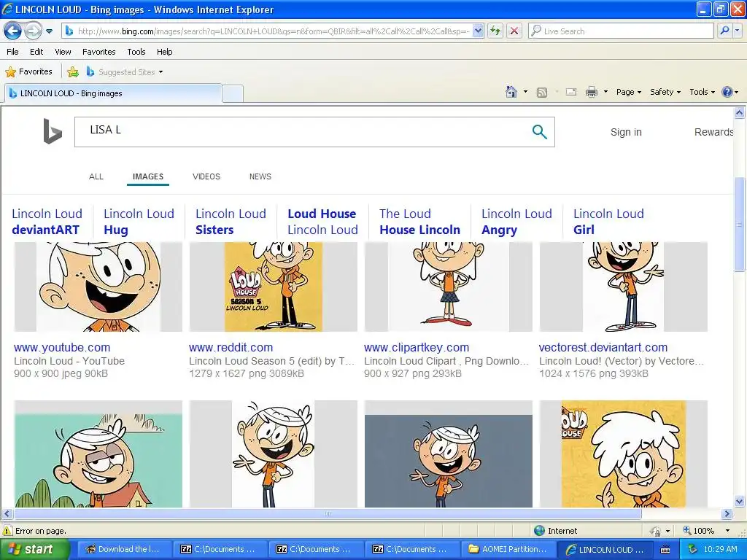Click the blue Help question mark icon

727,92
